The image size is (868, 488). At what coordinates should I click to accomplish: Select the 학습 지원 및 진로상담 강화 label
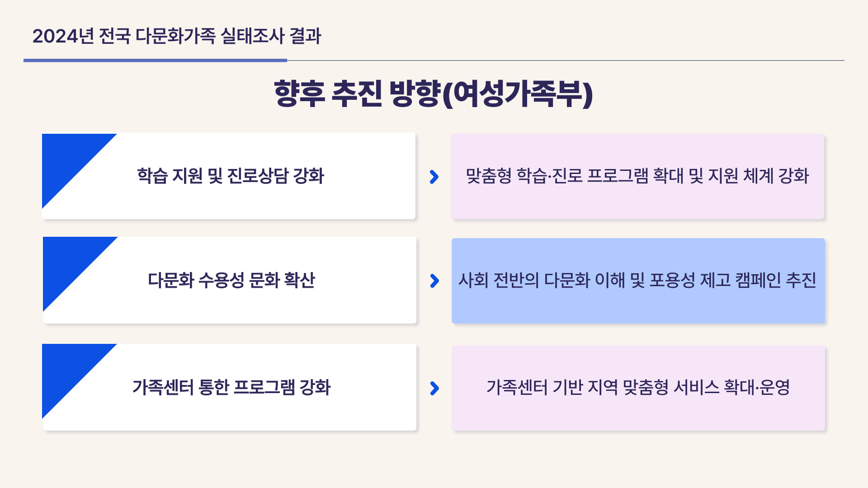[231, 176]
